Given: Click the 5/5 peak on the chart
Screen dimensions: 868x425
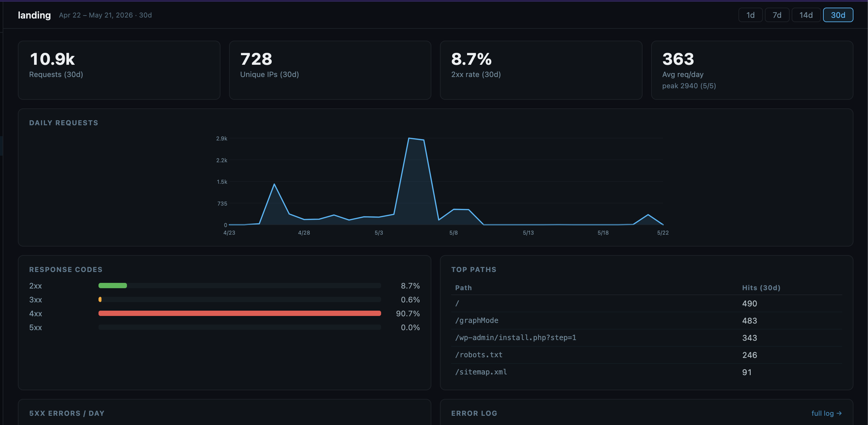Looking at the screenshot, I should [x=409, y=138].
